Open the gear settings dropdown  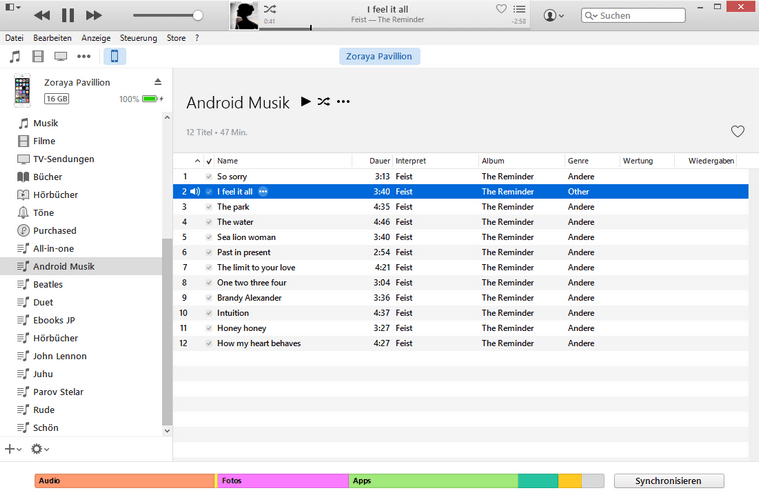coord(40,449)
